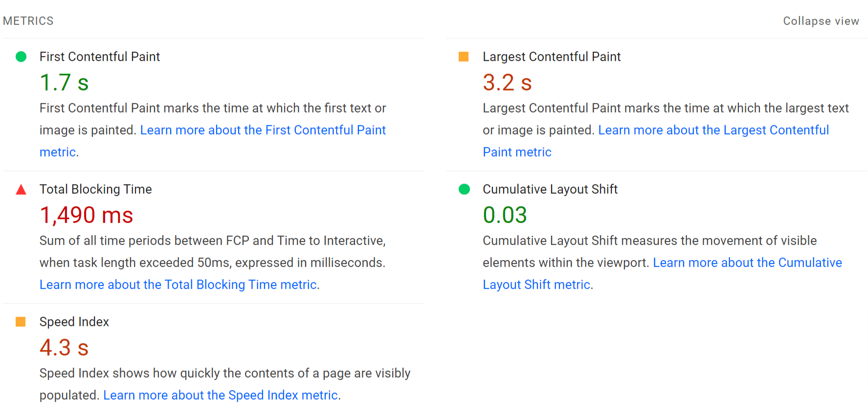Click the green Cumulative Layout Shift circle icon

click(464, 189)
